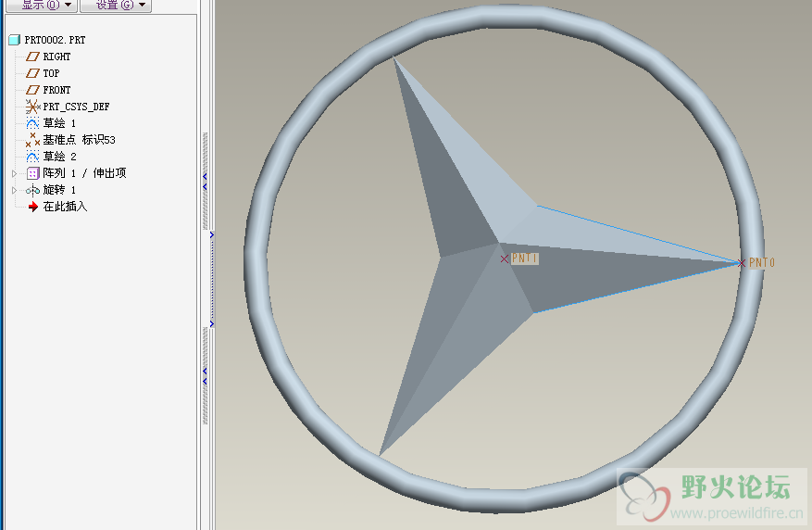Select 在此插入 insert marker label
Image resolution: width=812 pixels, height=530 pixels.
pyautogui.click(x=65, y=207)
